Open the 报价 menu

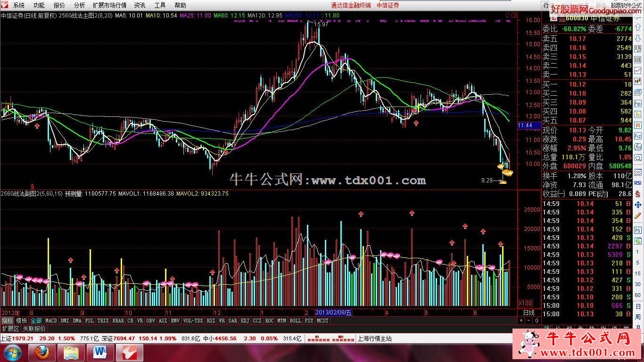click(x=59, y=5)
